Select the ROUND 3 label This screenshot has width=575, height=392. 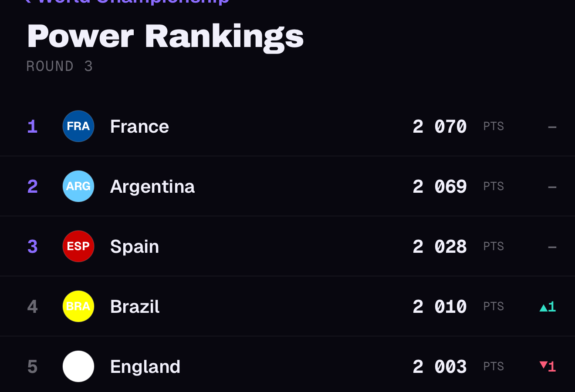60,66
